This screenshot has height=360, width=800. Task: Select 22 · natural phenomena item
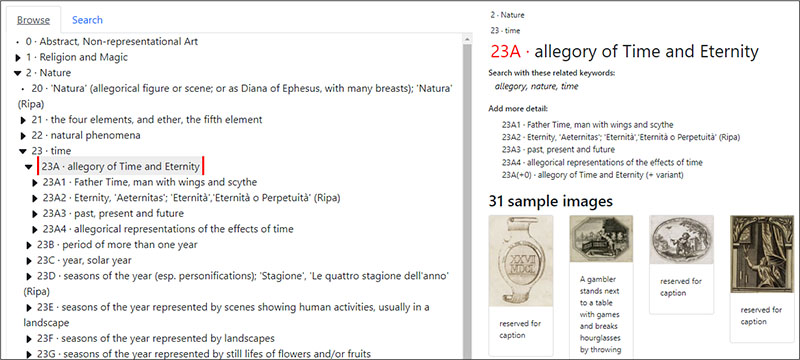(x=86, y=136)
